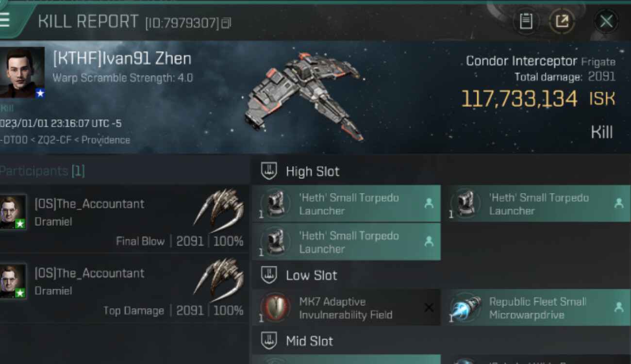Open Final Blow participant The_Accountant portrait

tap(13, 212)
